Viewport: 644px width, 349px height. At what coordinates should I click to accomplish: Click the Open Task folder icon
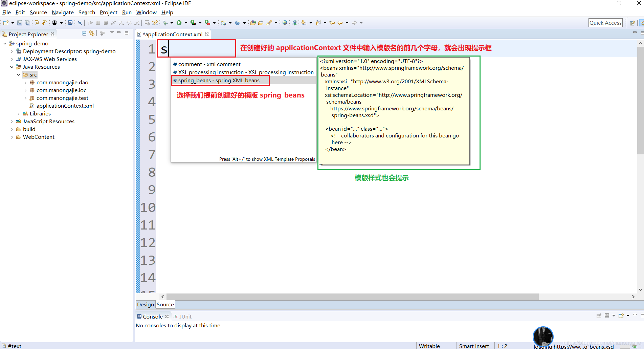[x=261, y=23]
